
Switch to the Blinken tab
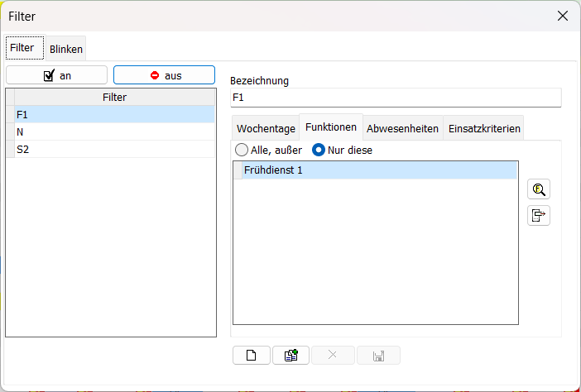tap(66, 49)
